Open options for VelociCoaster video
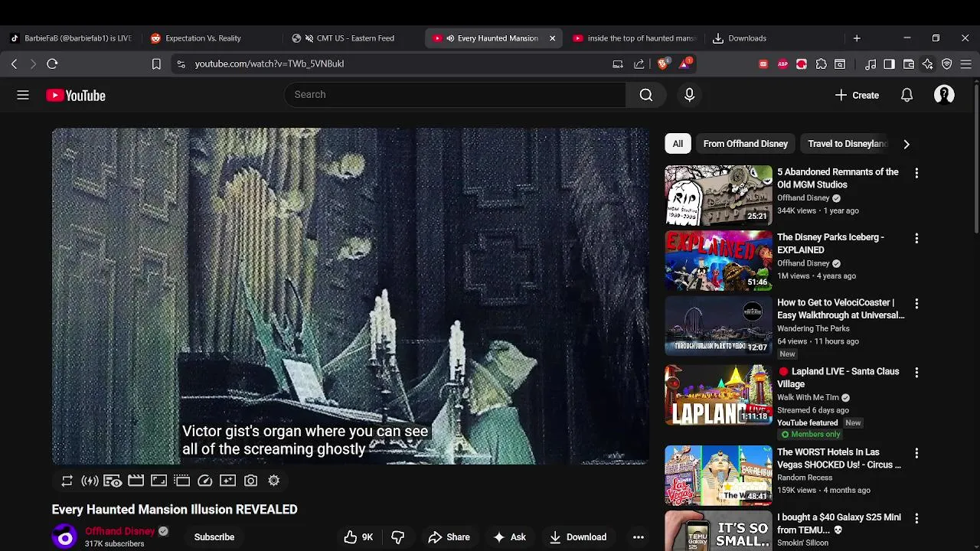 point(916,304)
